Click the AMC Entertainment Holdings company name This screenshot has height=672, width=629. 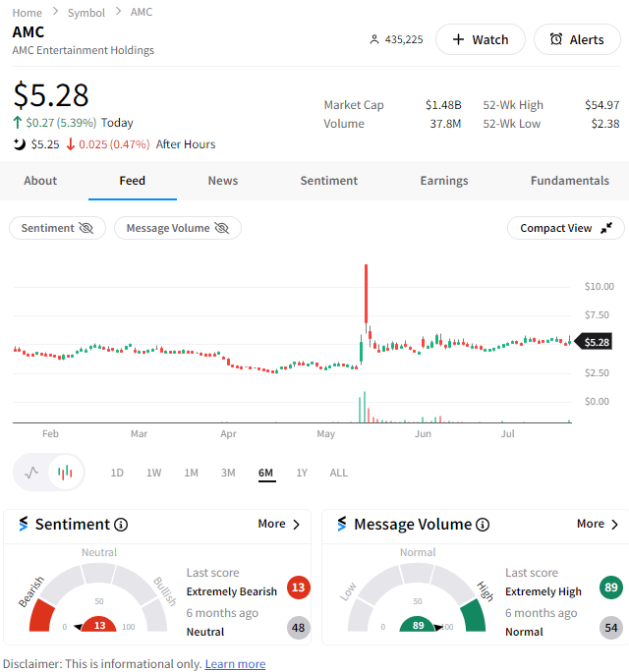point(84,50)
